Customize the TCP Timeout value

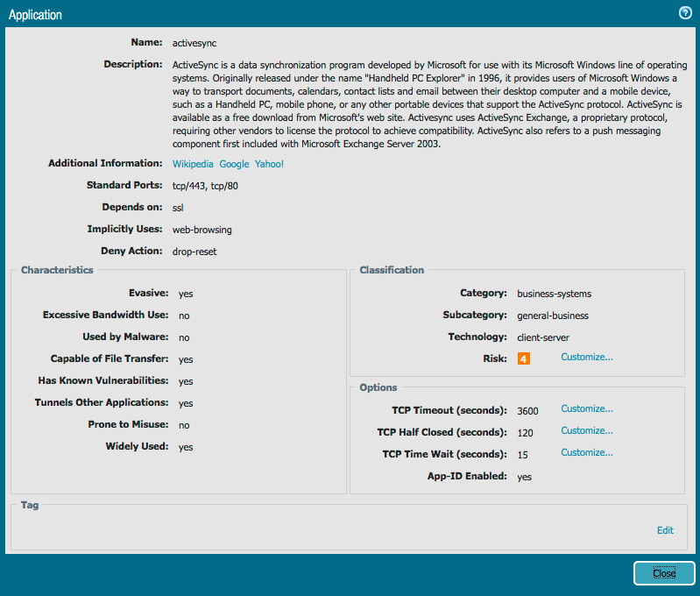point(587,408)
